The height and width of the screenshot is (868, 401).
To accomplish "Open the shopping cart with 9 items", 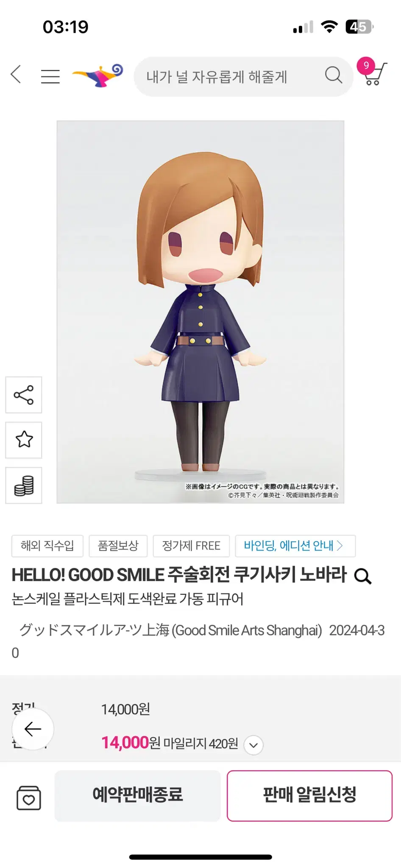I will click(372, 72).
